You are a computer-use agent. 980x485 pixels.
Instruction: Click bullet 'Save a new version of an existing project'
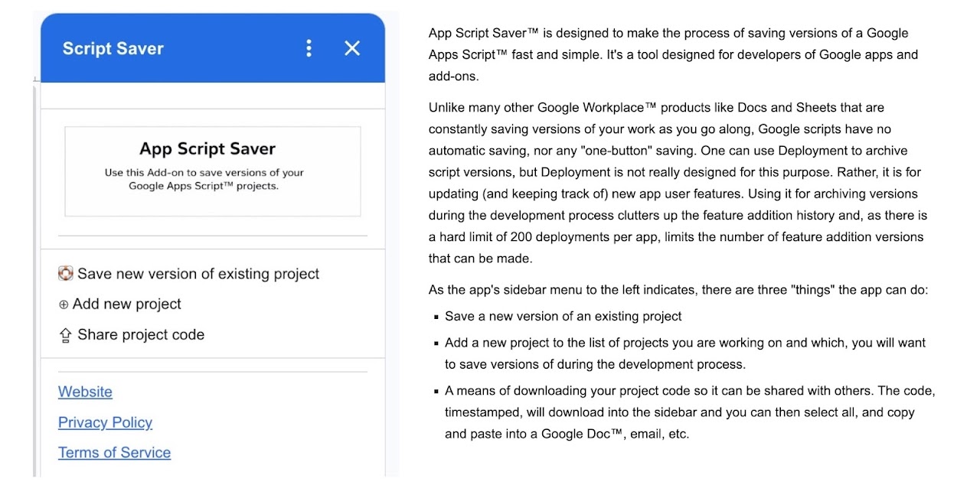pyautogui.click(x=563, y=316)
